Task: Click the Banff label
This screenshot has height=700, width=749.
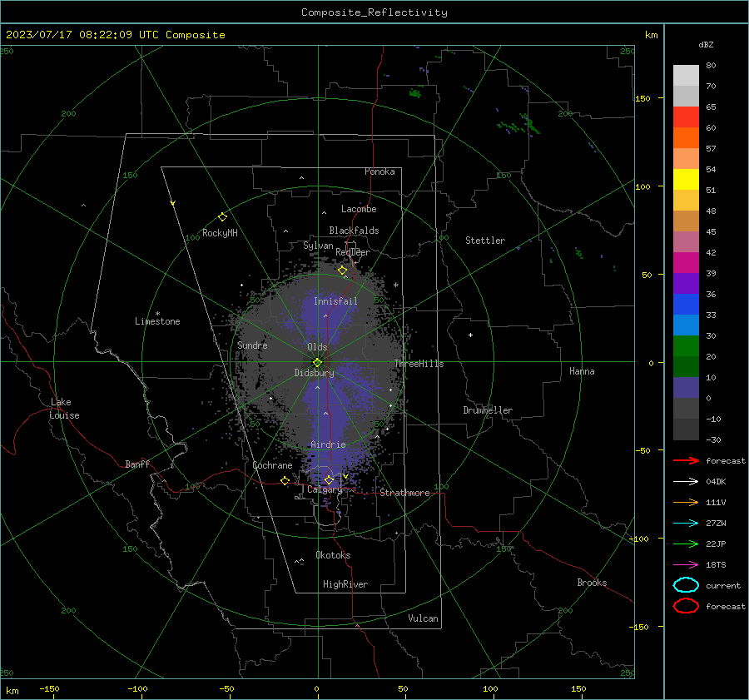Action: 137,464
